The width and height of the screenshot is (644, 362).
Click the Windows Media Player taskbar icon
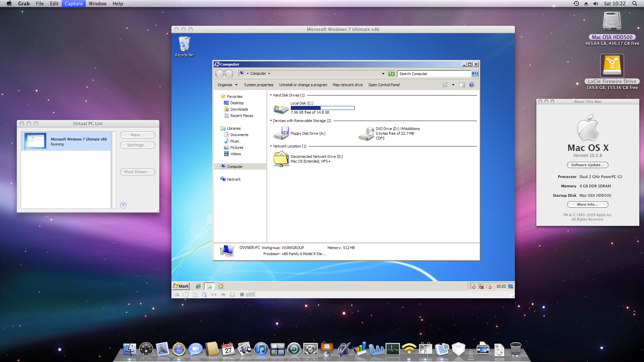pyautogui.click(x=220, y=286)
